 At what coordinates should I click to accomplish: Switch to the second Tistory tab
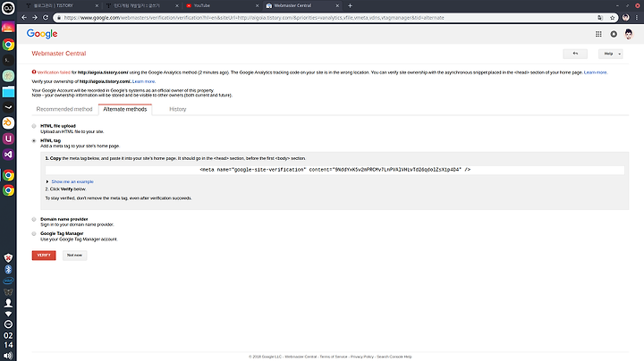coord(141,5)
